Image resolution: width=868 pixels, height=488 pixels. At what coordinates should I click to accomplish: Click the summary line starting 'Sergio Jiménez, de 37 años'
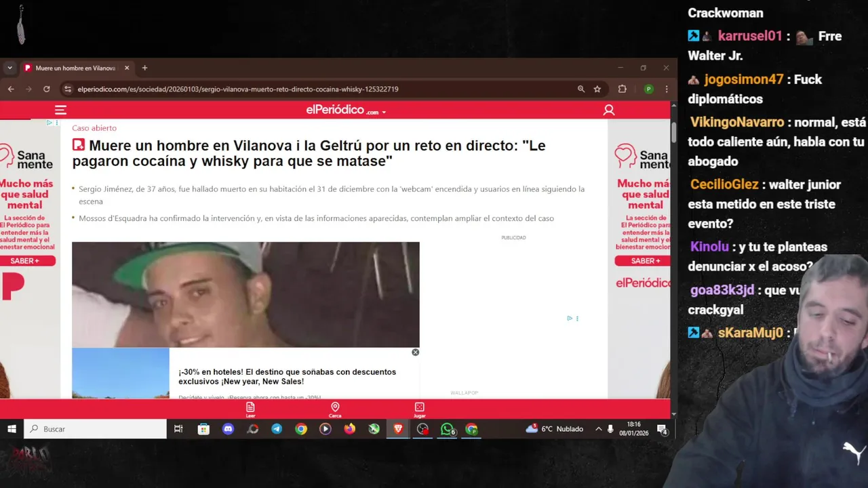coord(332,195)
